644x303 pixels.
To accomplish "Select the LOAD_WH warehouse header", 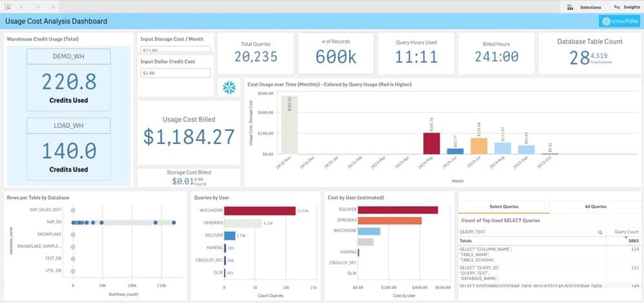I will 68,125.
